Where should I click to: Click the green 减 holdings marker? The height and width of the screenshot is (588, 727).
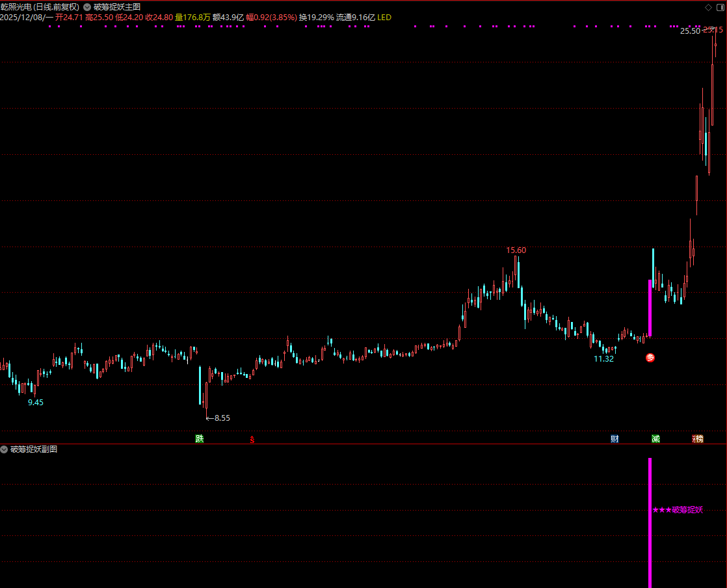[x=655, y=439]
